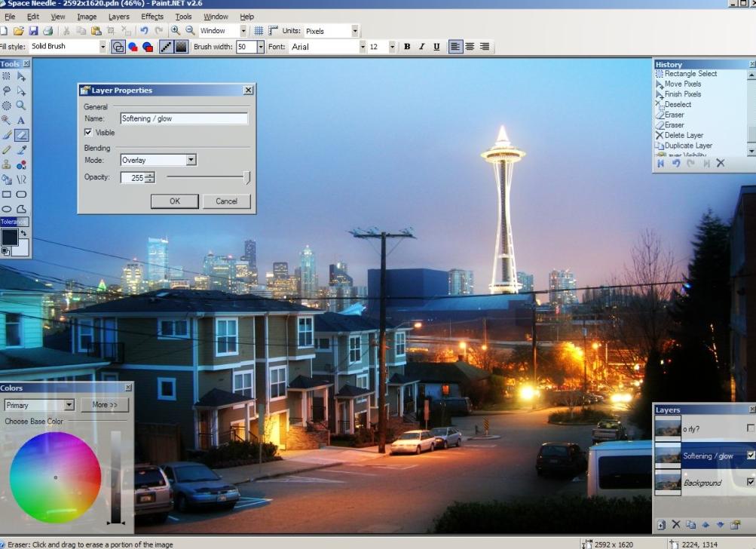Image resolution: width=756 pixels, height=549 pixels.
Task: Clear history with the X icon
Action: pyautogui.click(x=721, y=163)
